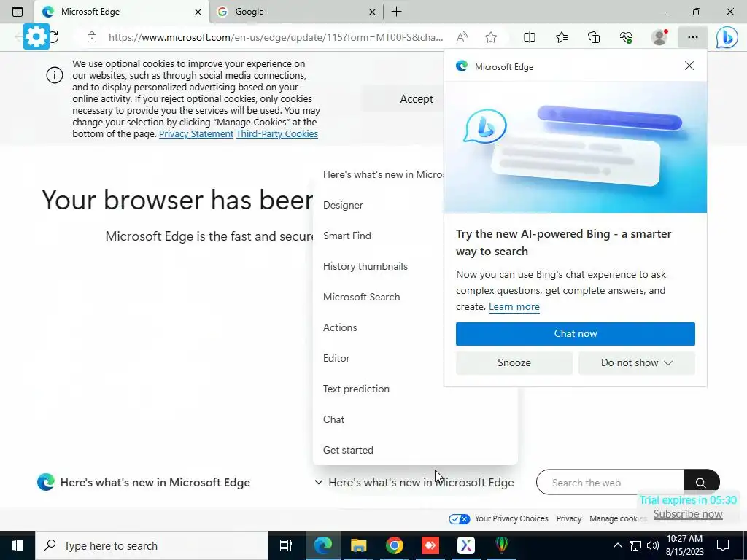Select Text prediction from the menu
The image size is (747, 560).
[x=356, y=389]
